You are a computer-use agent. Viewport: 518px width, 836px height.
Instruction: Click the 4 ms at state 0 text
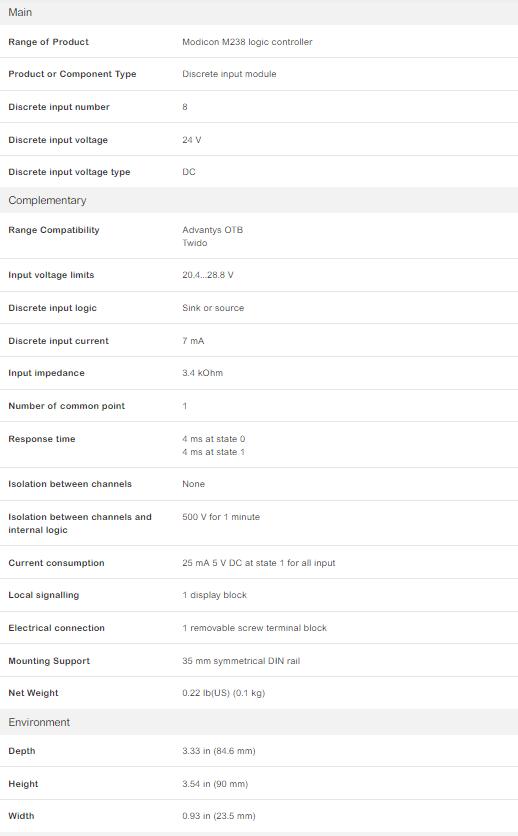214,439
